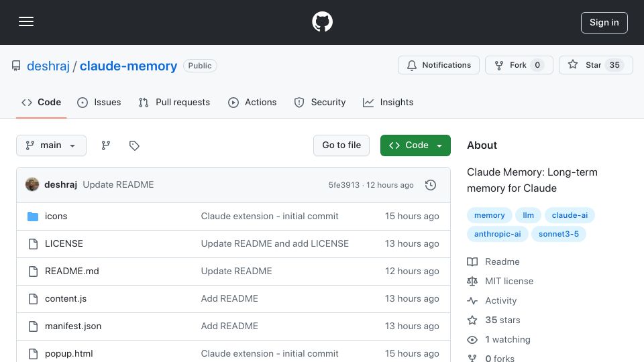Open the Security tab

[x=320, y=102]
